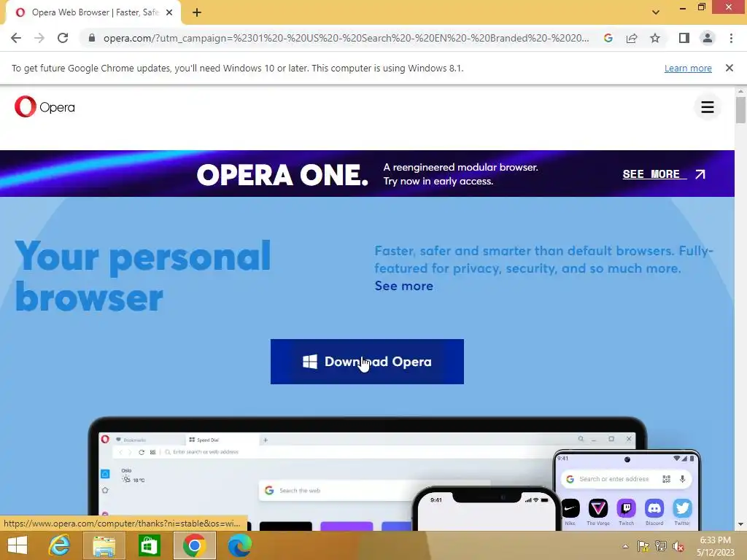
Task: Open the Windows Start button
Action: [x=18, y=545]
